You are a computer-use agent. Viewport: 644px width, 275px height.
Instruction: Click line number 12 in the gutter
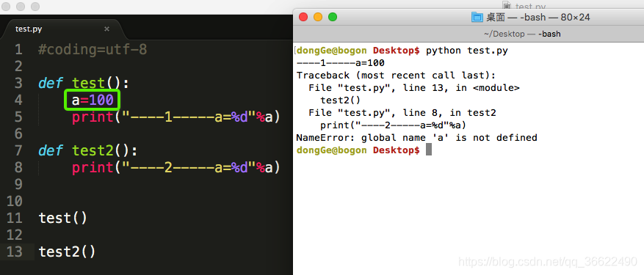(15, 235)
